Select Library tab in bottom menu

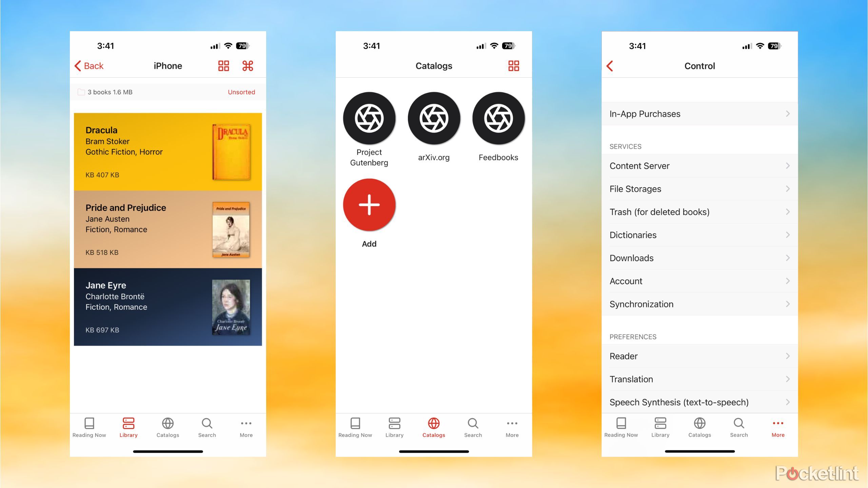click(x=128, y=427)
